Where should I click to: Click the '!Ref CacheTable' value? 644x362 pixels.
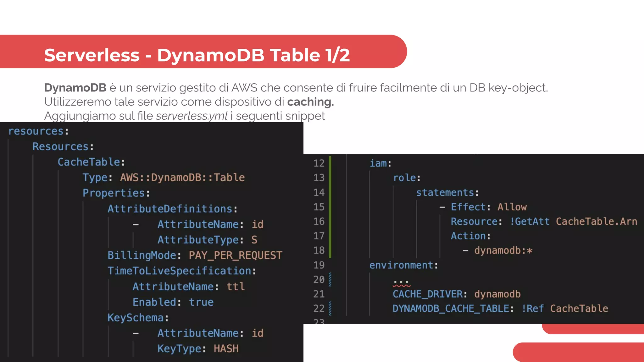click(565, 309)
